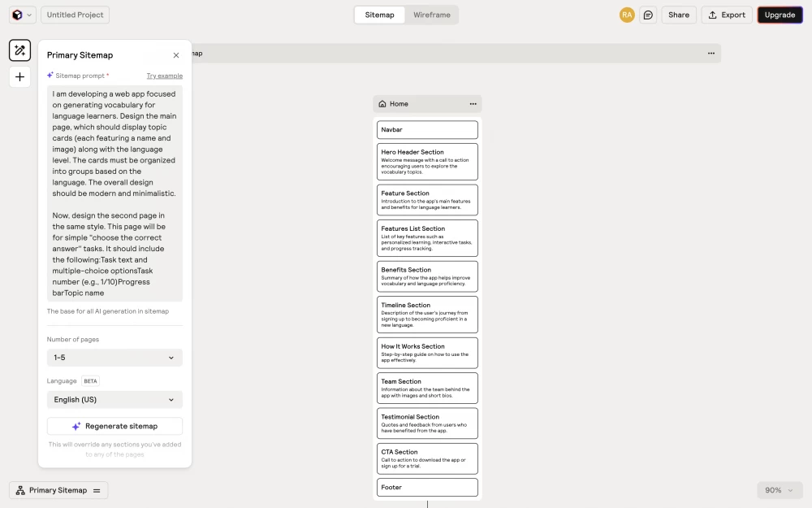Click the Home icon on the page card
Viewport: 812px width, 508px height.
[382, 103]
